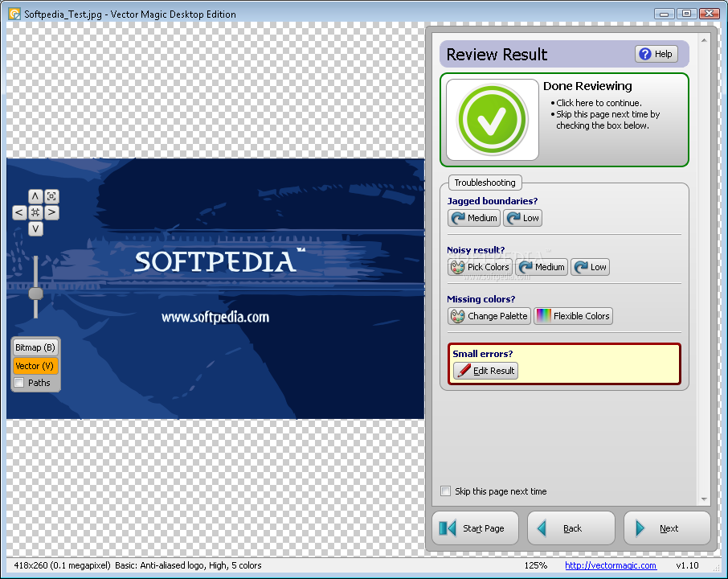Click the Edit Result pencil button
The height and width of the screenshot is (579, 728).
(485, 371)
